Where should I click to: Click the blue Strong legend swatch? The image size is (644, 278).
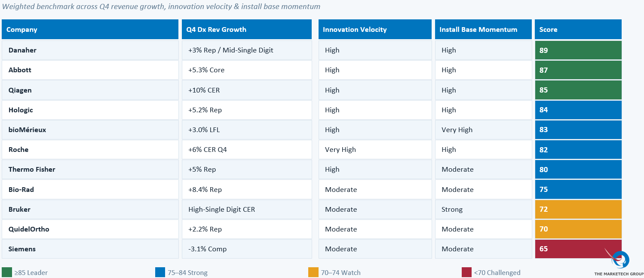pyautogui.click(x=160, y=272)
